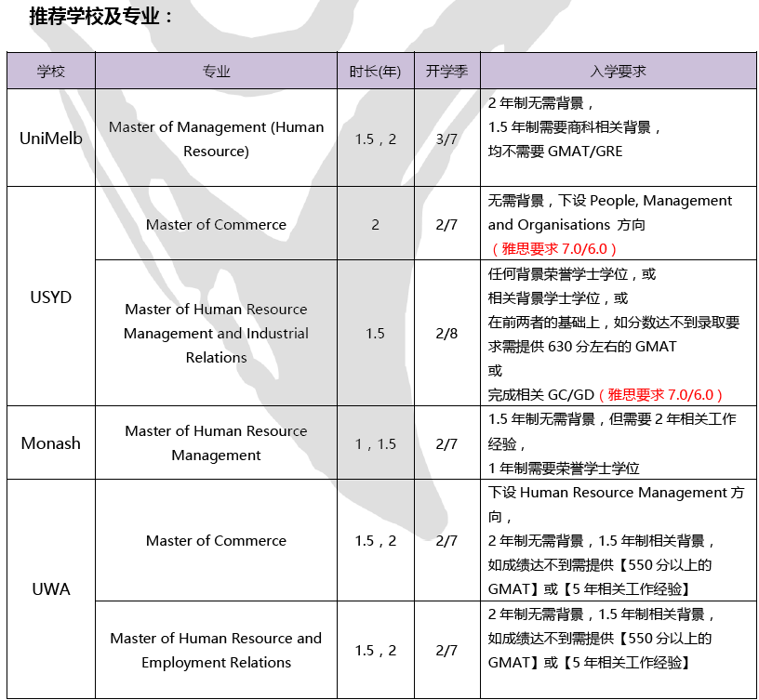
Task: Click the 入学要求 column header
Action: pyautogui.click(x=619, y=71)
